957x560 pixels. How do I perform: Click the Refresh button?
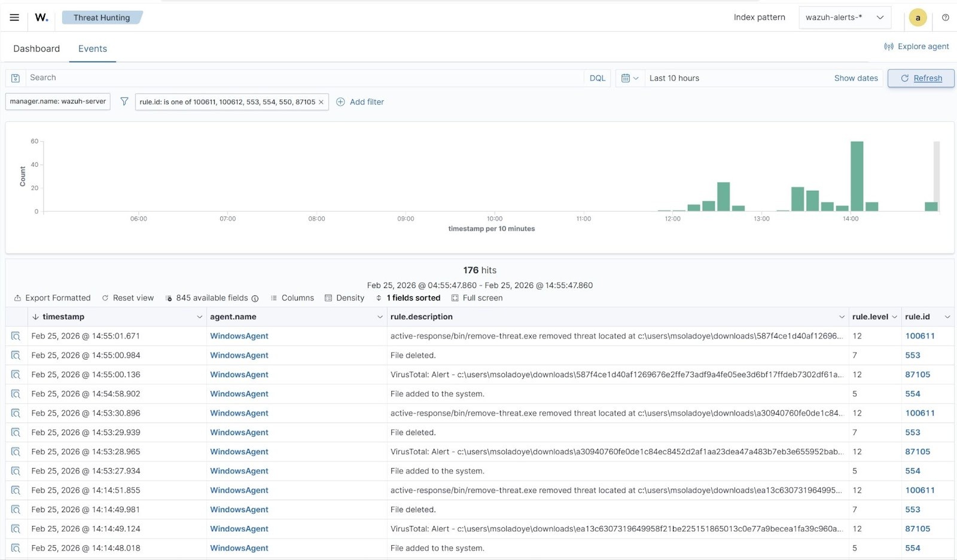click(921, 78)
